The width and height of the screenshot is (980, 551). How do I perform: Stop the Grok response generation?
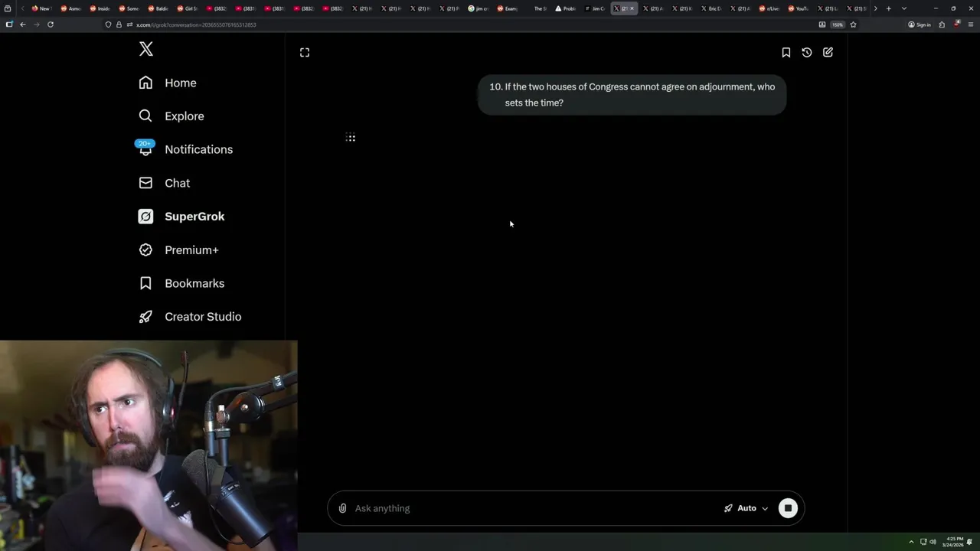pos(788,508)
